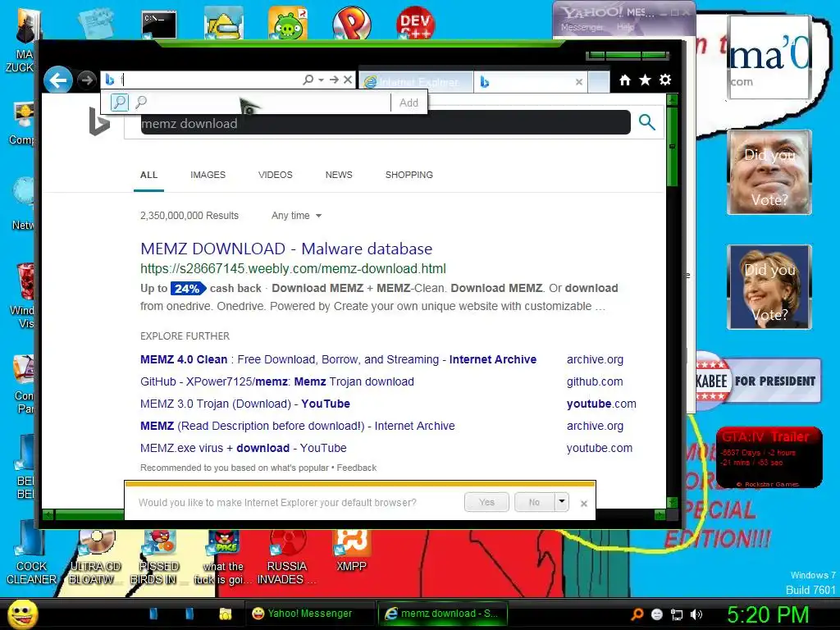
Task: Select the second search provider magnifier icon
Action: 141,102
